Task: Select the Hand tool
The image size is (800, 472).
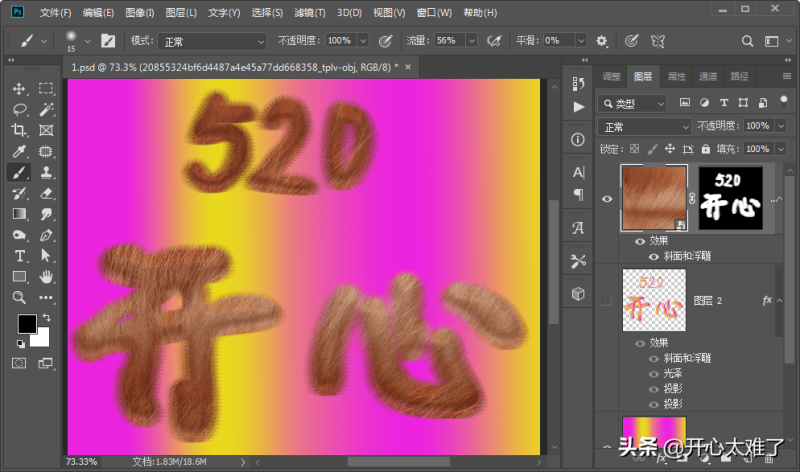Action: click(46, 277)
